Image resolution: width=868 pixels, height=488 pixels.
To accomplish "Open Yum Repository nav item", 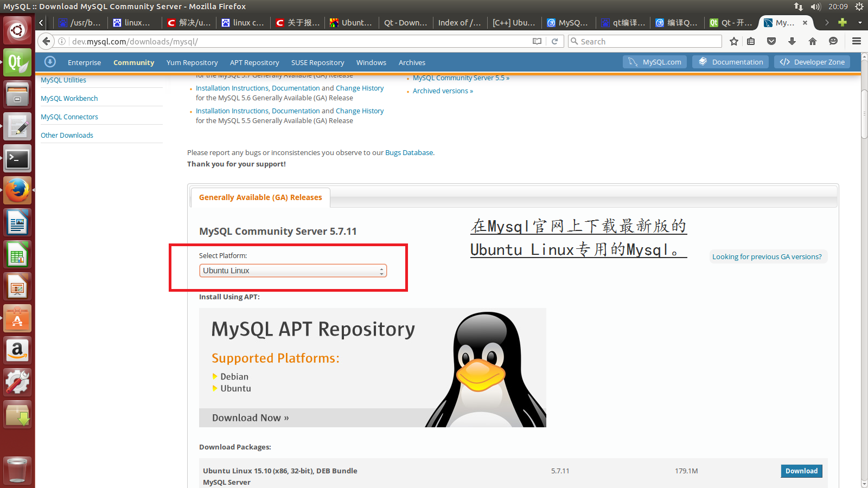I will [192, 62].
